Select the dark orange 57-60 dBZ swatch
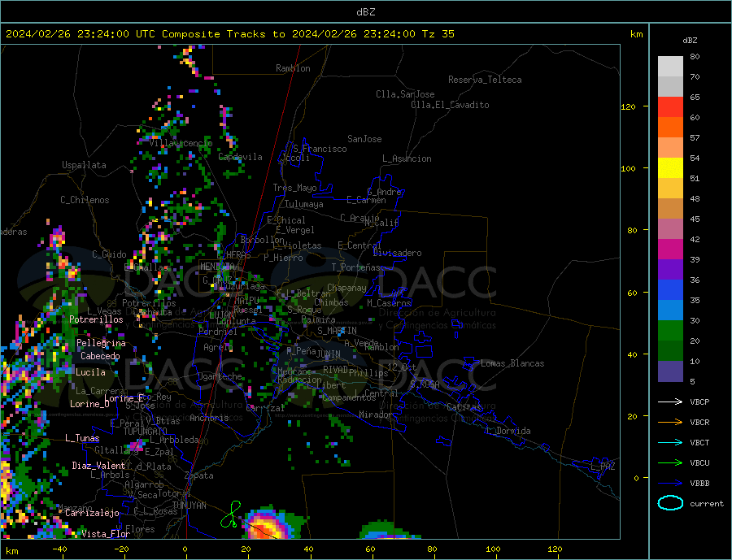Image resolution: width=732 pixels, height=560 pixels. (x=670, y=128)
